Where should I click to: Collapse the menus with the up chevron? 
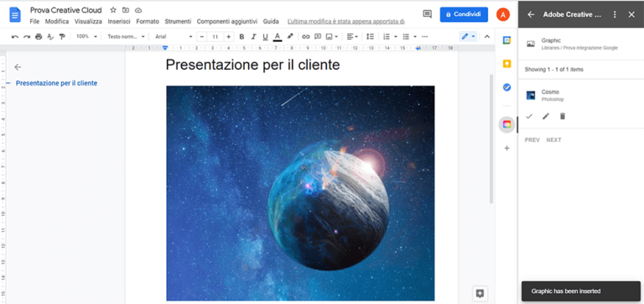[486, 37]
